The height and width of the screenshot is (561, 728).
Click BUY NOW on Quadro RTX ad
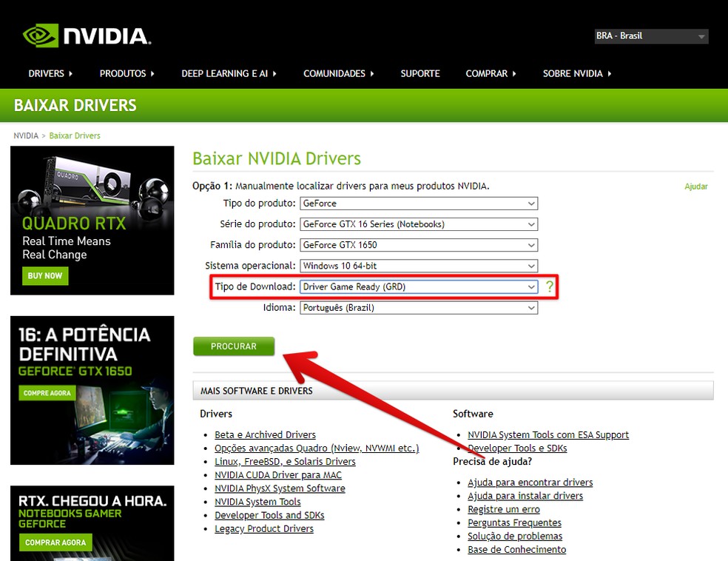(x=45, y=276)
